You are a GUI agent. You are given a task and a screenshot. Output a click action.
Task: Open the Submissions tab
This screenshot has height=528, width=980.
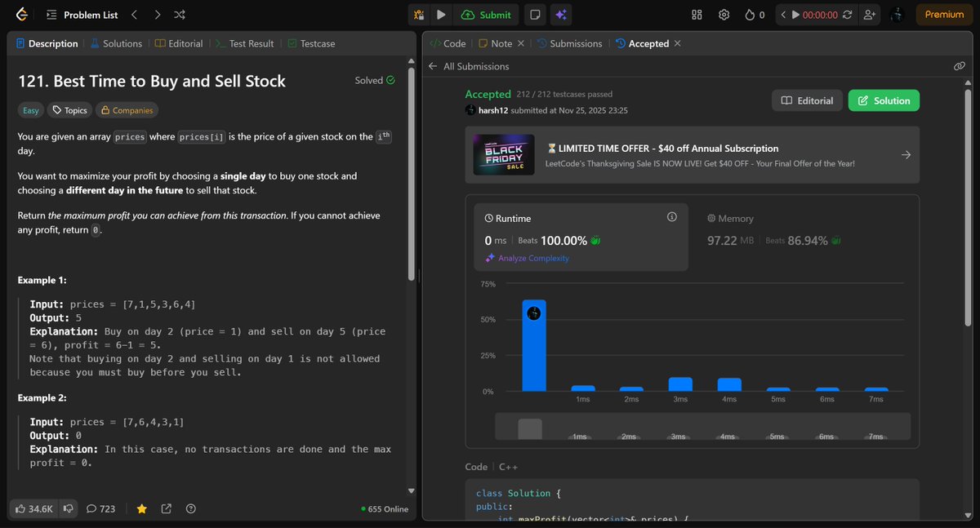pyautogui.click(x=569, y=42)
